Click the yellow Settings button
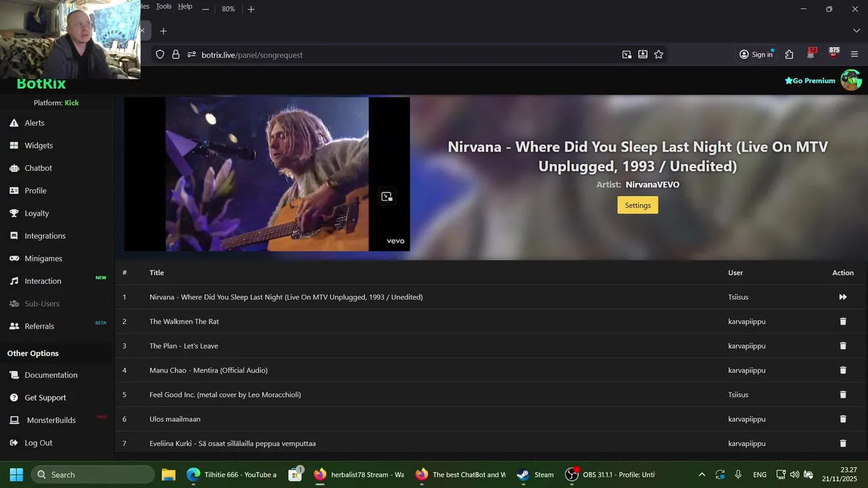 coord(637,205)
